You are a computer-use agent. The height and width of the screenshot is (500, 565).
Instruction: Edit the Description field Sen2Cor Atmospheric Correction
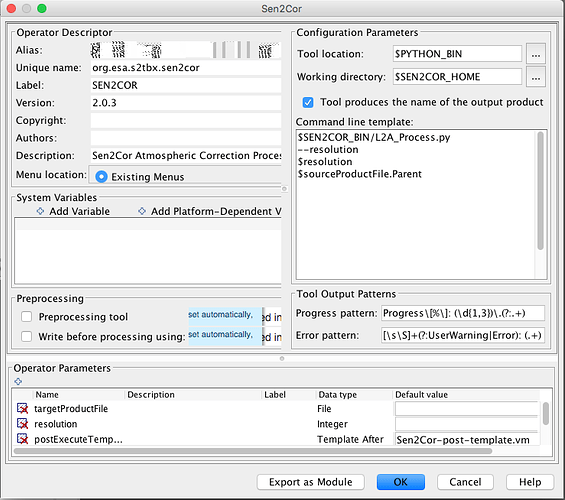186,156
